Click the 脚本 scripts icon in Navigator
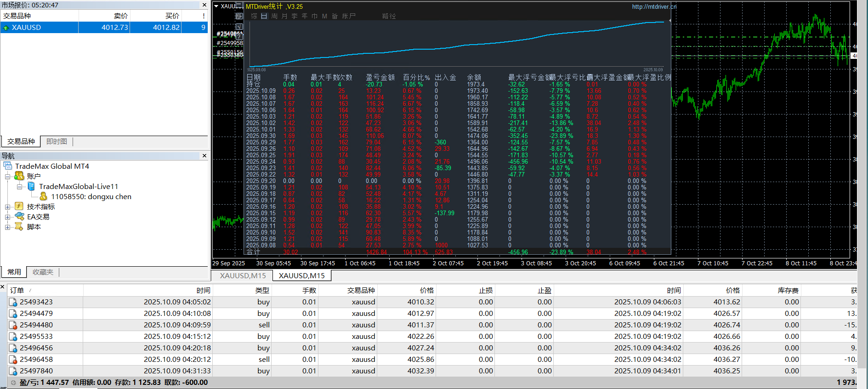Screen dimensions: 868x389 click(19, 226)
